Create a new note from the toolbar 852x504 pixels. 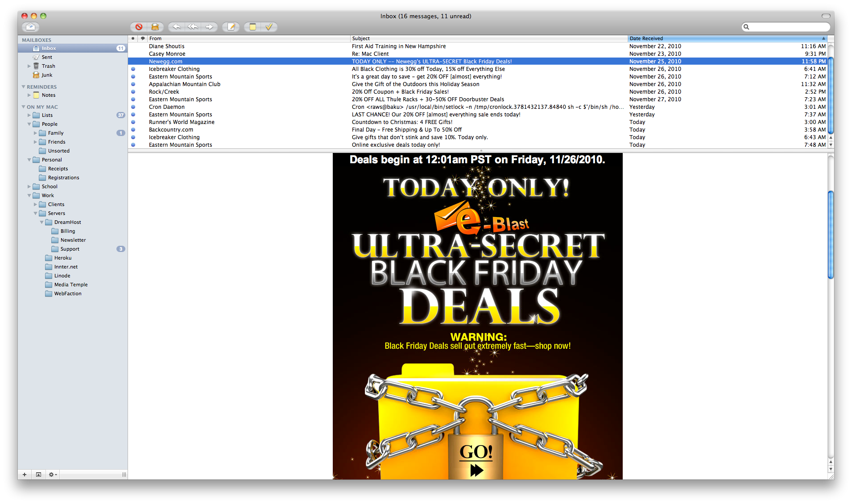click(x=252, y=27)
